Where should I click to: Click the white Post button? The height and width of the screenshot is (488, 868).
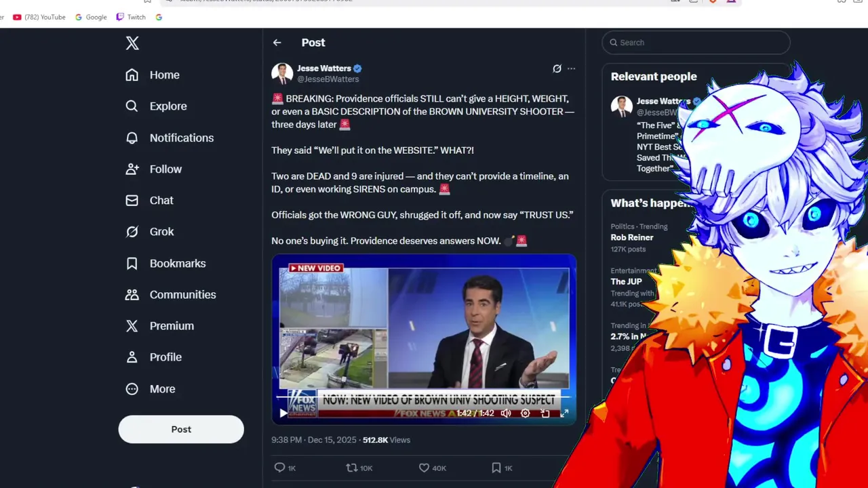(181, 429)
